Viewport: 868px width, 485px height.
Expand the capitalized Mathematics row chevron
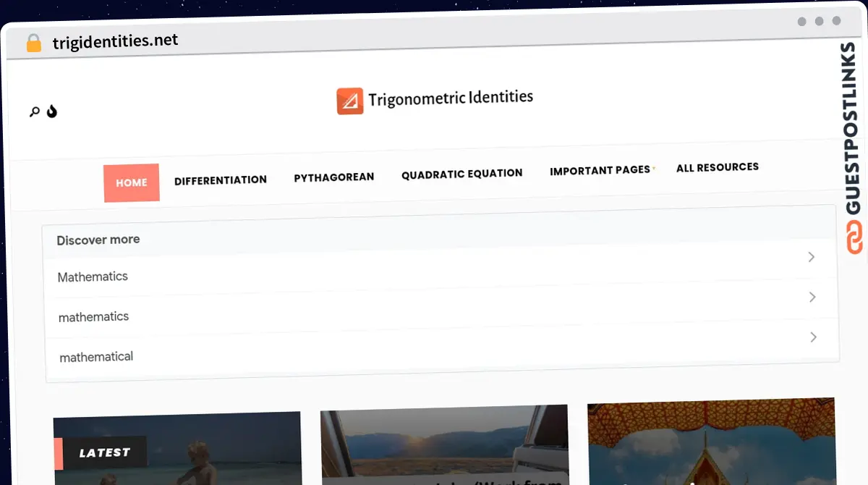pyautogui.click(x=812, y=257)
